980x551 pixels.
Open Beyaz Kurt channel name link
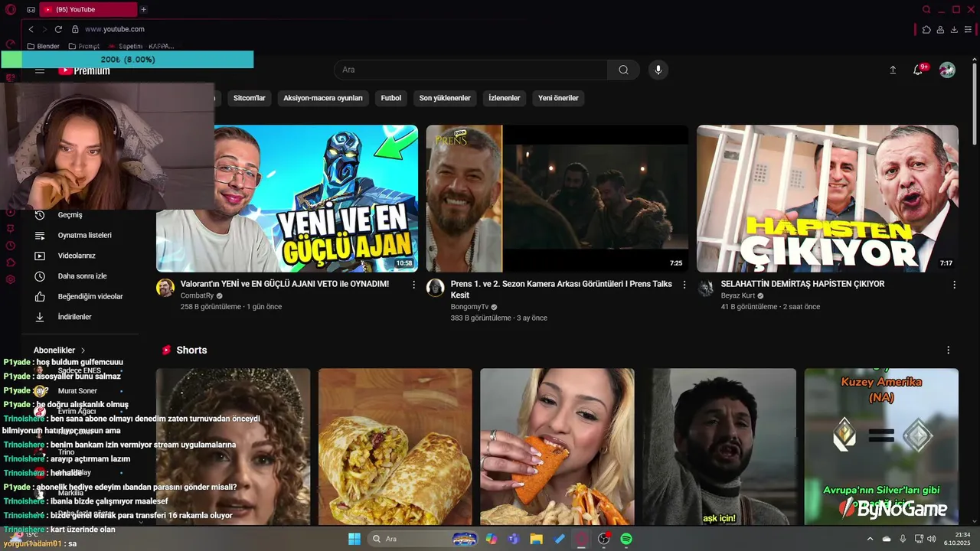tap(738, 295)
